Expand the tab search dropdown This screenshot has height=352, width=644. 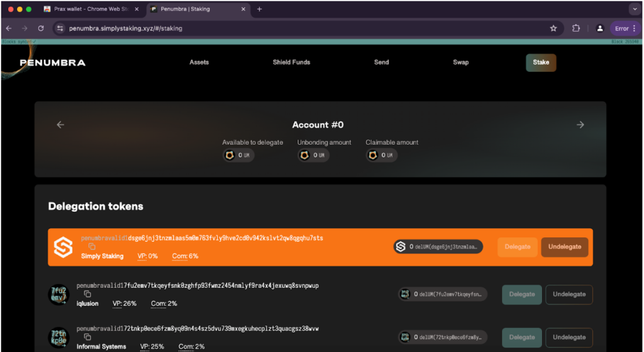633,9
